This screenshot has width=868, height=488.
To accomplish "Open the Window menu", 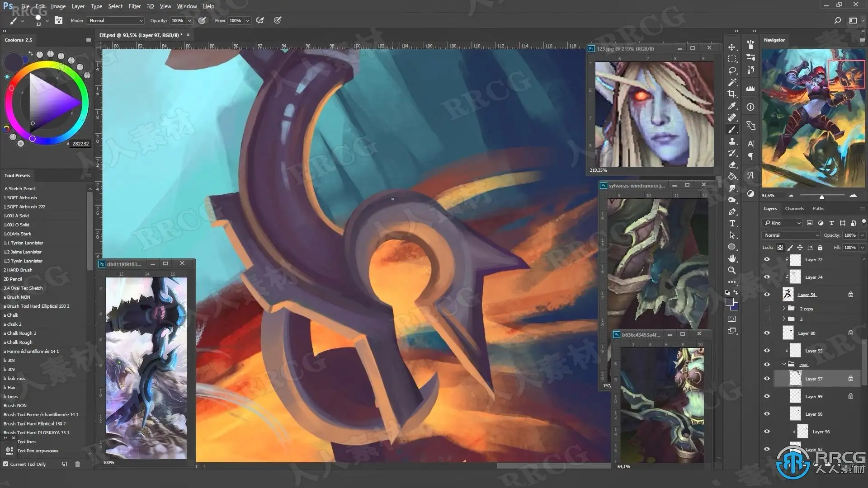I will [187, 6].
